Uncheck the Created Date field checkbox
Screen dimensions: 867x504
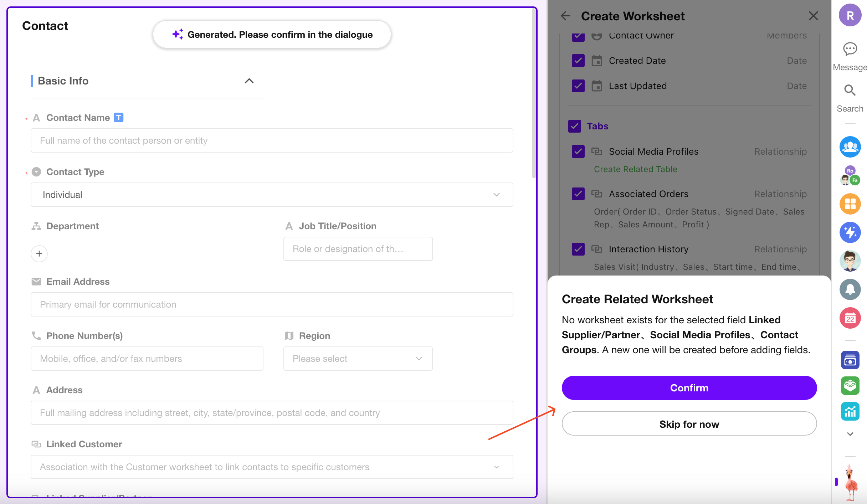pos(578,61)
